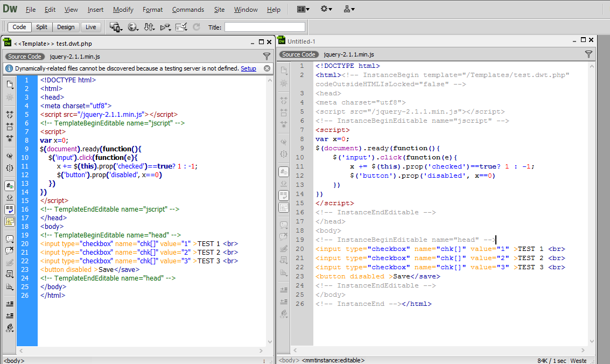The image size is (610, 364).
Task: Select Parent Tag in test.dwt.php toolbar
Action: tap(10, 156)
